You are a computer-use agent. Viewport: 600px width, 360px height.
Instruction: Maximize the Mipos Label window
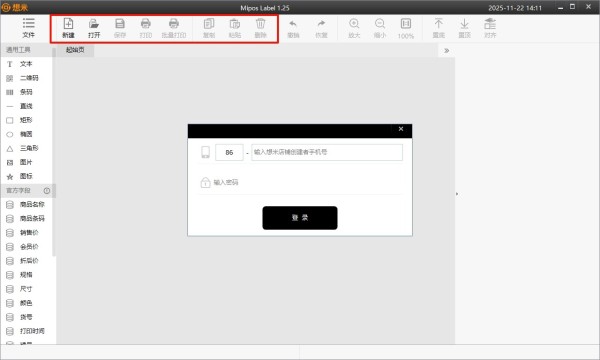[x=572, y=7]
